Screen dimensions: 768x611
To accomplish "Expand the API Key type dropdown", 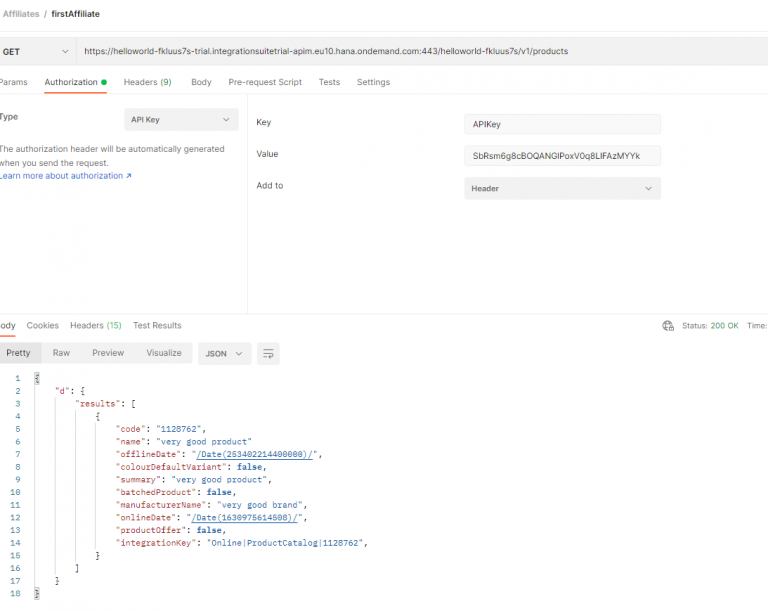I will click(x=181, y=120).
